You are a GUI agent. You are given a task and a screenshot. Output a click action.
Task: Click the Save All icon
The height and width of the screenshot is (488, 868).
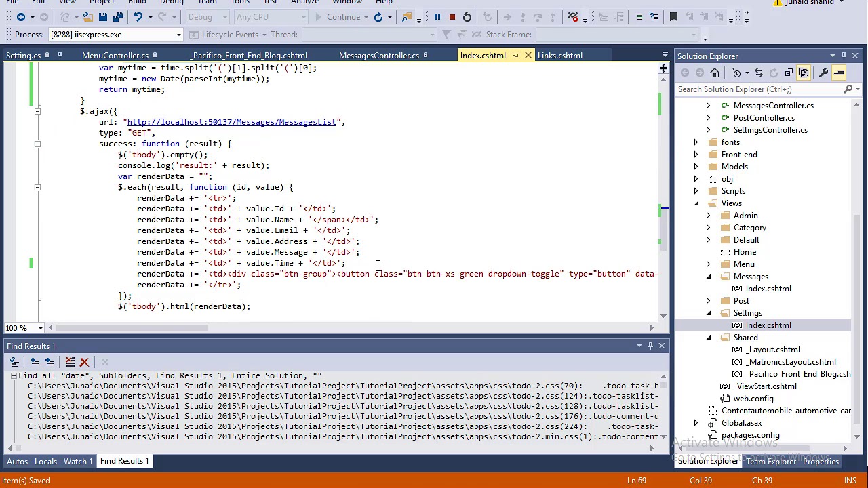tap(117, 17)
